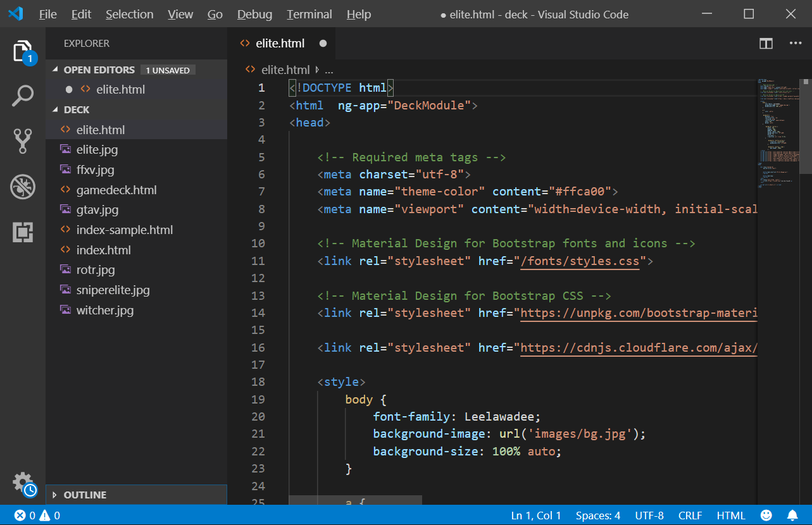Open the Debug view icon

23,187
